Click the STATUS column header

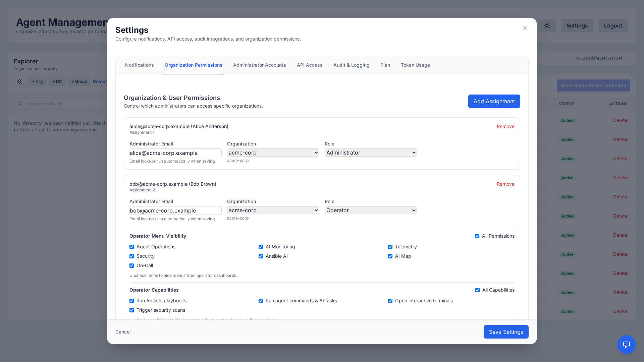click(x=567, y=104)
